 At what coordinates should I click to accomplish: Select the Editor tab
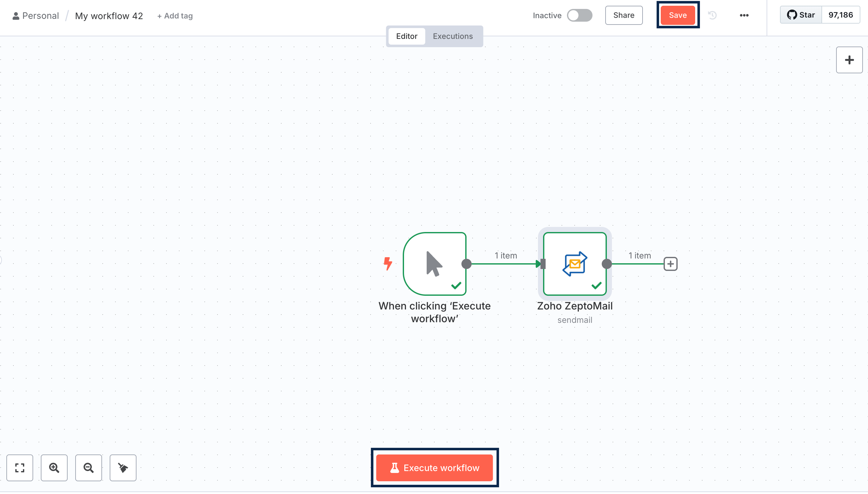[406, 36]
